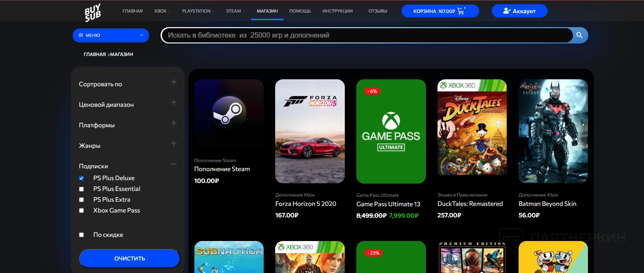Open the 'ПОМОЩЬ' nav item
The image size is (644, 273).
[300, 11]
